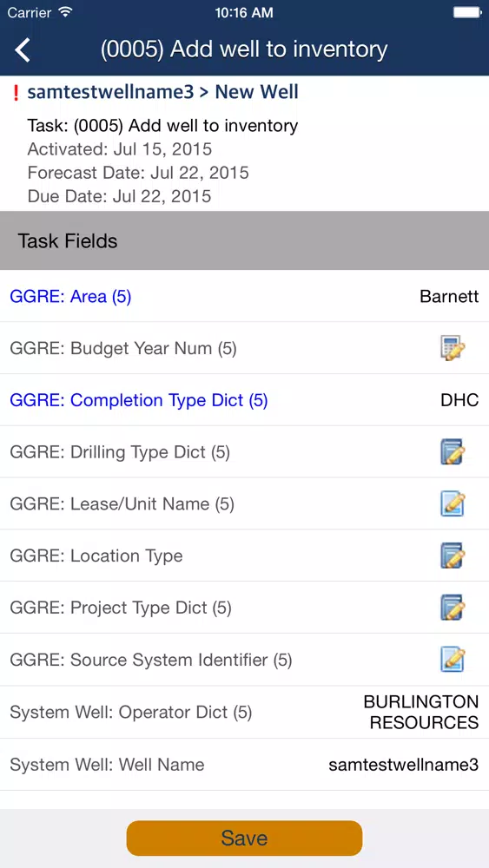The height and width of the screenshot is (868, 489).
Task: Select the GGRE: Area (5) field
Action: pyautogui.click(x=244, y=296)
